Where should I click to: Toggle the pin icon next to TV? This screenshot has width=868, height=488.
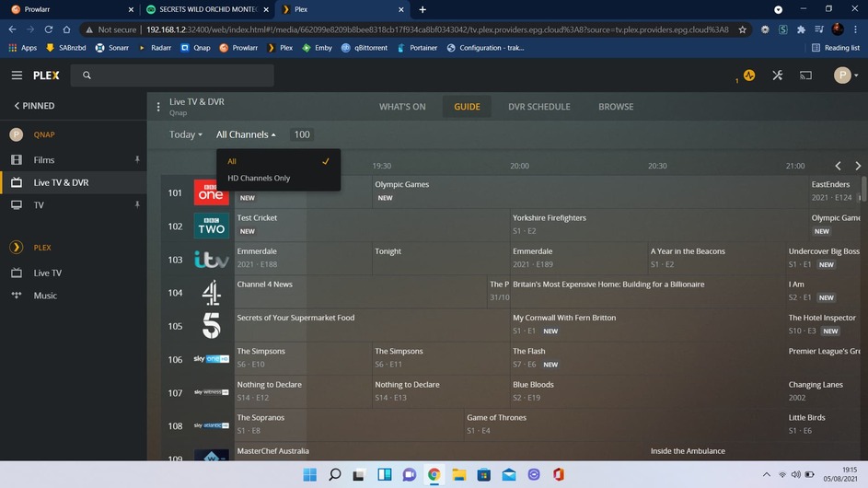pyautogui.click(x=137, y=205)
